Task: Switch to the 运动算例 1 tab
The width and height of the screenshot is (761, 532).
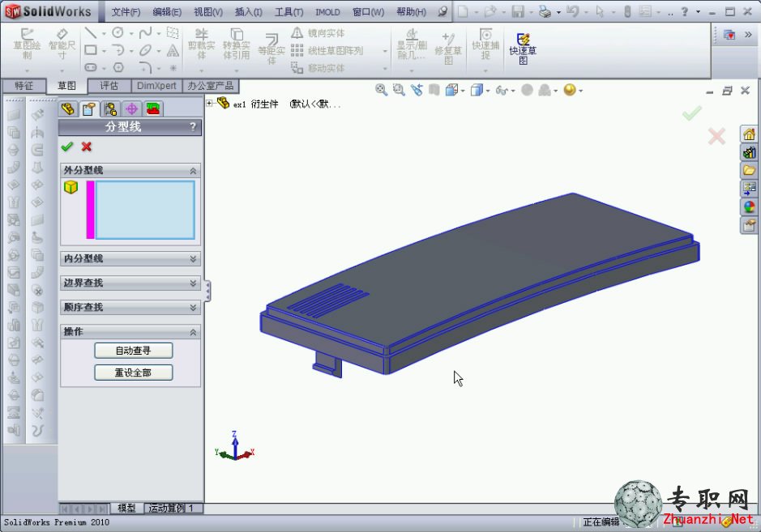Action: 173,508
